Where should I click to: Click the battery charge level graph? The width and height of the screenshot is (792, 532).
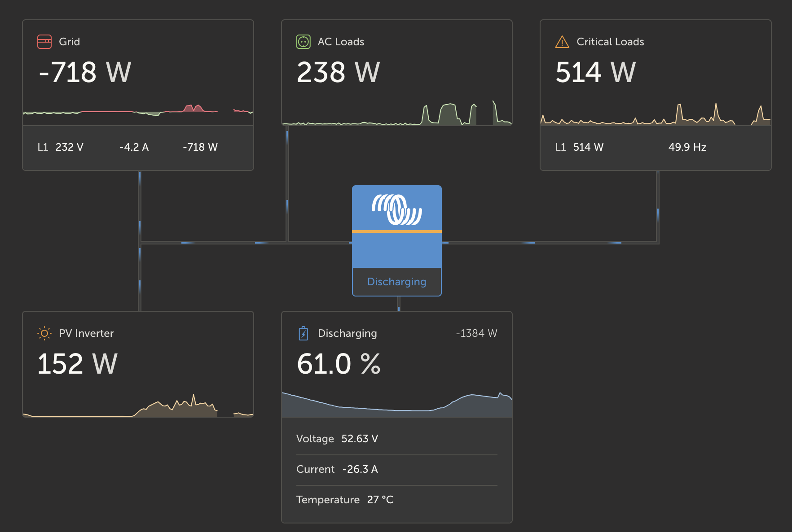pyautogui.click(x=397, y=404)
